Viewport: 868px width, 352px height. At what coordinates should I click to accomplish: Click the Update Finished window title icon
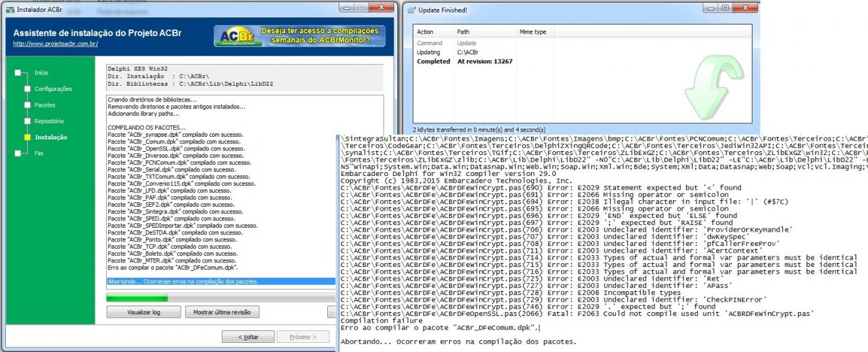coord(412,10)
